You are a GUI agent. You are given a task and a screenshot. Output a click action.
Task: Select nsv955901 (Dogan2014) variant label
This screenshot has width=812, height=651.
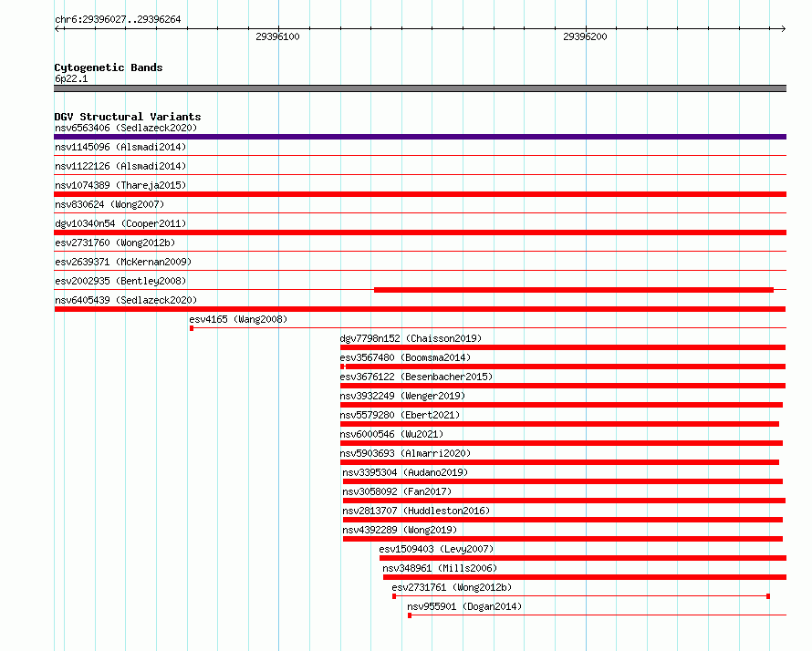(464, 606)
